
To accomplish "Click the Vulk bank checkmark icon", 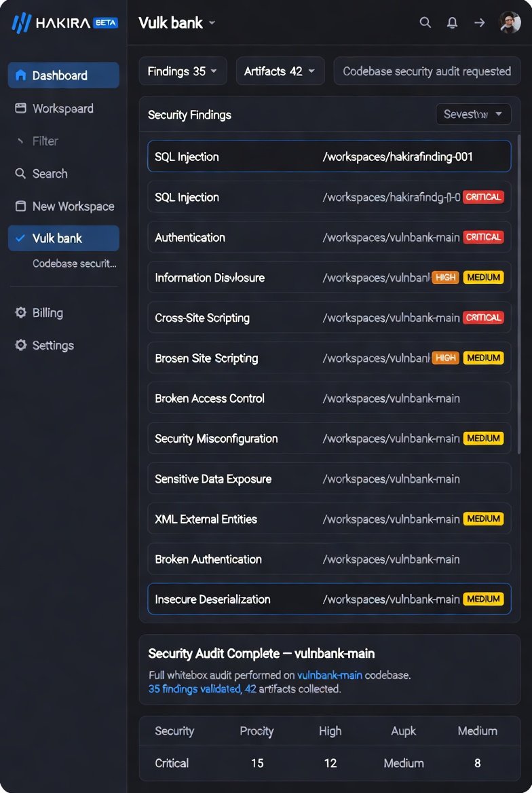I will [x=20, y=238].
